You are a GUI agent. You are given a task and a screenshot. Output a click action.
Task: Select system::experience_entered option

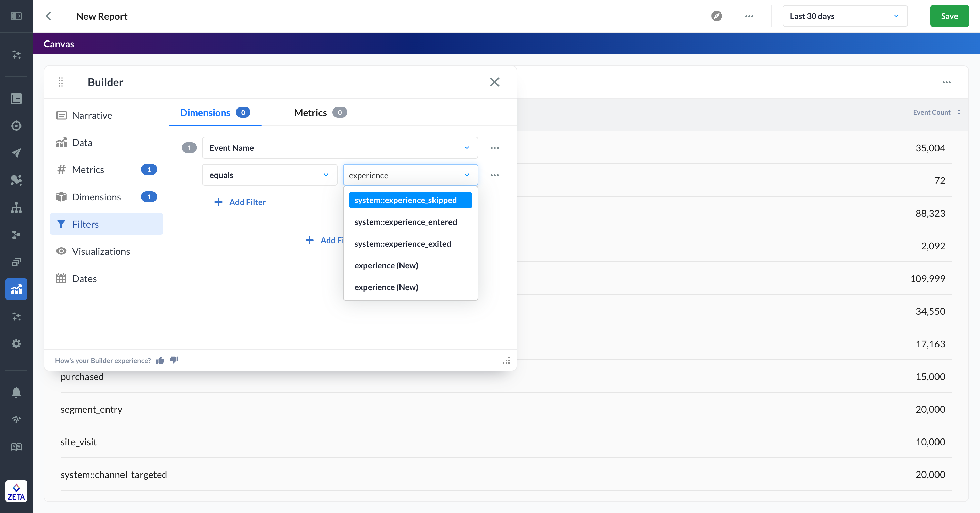406,222
